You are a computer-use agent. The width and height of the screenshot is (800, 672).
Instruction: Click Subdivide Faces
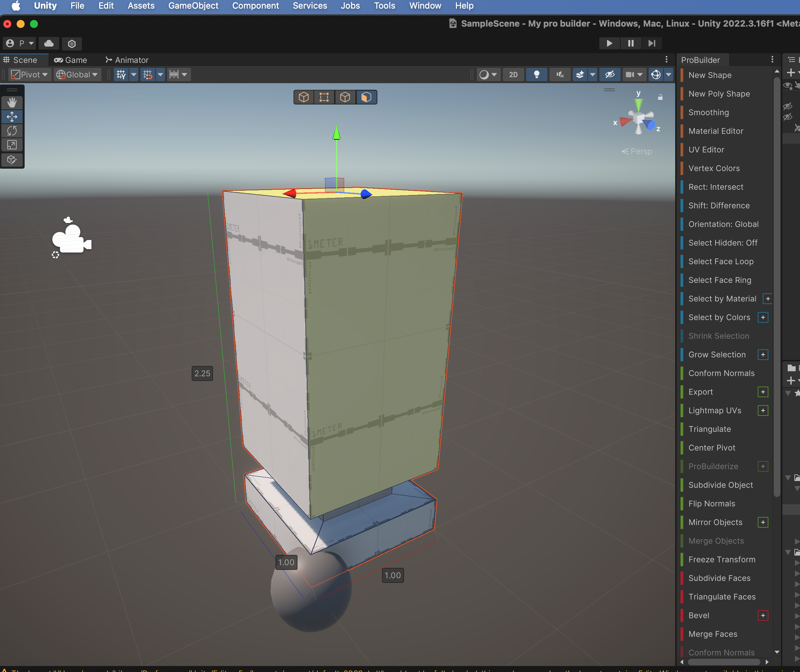719,578
